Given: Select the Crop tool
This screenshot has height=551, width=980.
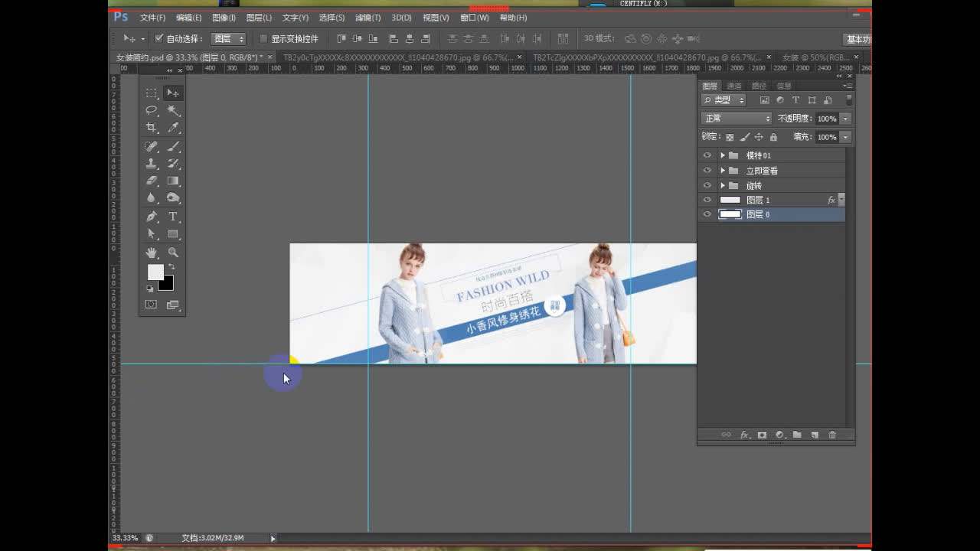Looking at the screenshot, I should point(152,128).
